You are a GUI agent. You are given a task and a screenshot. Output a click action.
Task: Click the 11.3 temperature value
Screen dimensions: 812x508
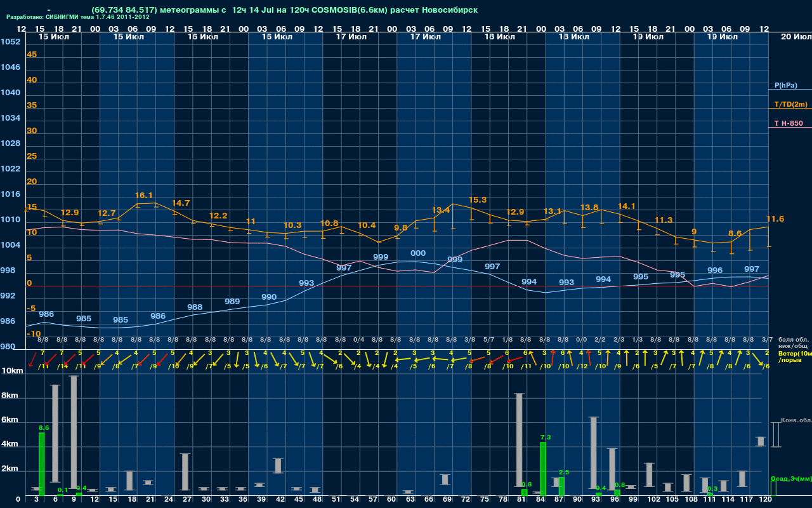[664, 220]
